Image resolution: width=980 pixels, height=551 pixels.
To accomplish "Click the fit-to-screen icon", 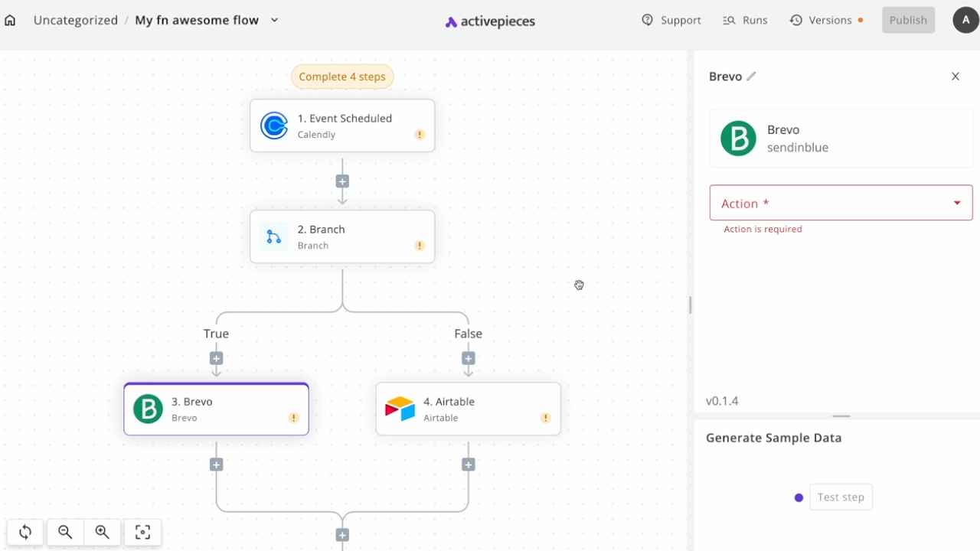I will [142, 532].
